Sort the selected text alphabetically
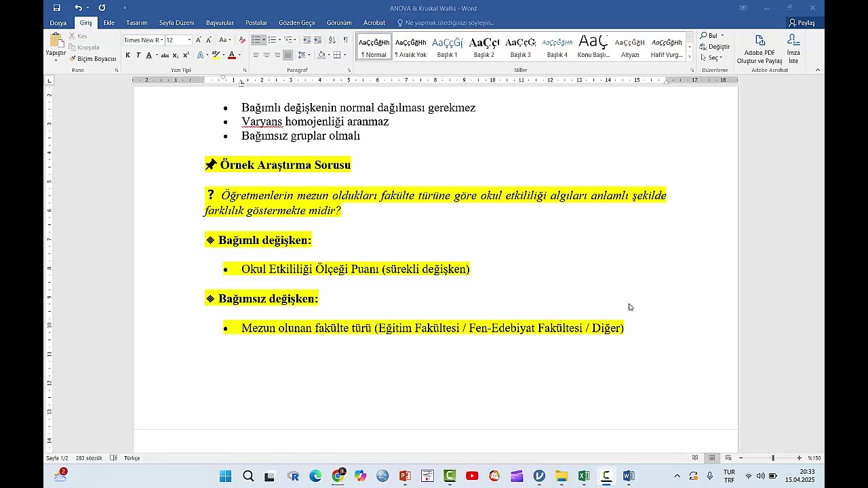The width and height of the screenshot is (868, 488). pos(332,40)
